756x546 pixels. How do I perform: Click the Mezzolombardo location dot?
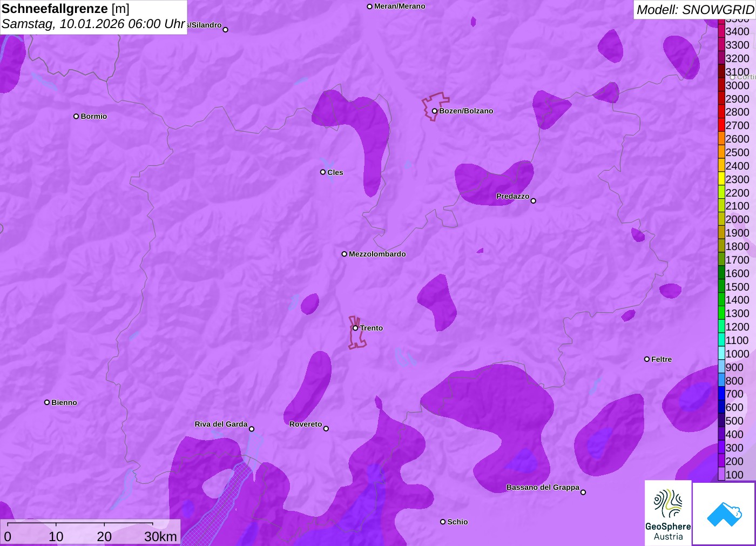click(345, 254)
